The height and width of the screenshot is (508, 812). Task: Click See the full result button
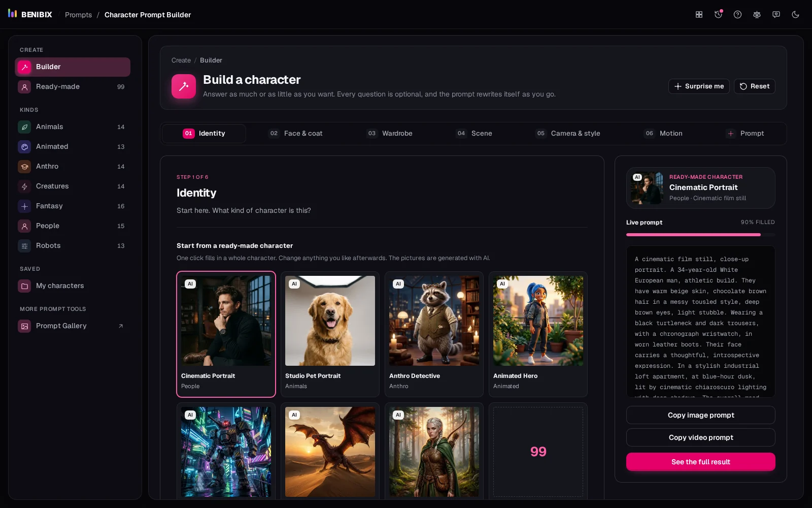[x=701, y=462]
